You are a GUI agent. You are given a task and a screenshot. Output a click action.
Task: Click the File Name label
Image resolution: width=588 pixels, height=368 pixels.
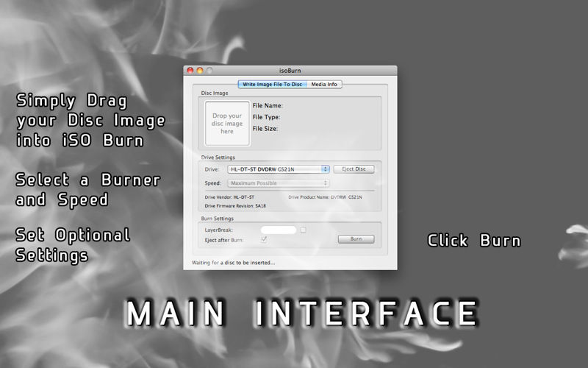click(x=268, y=105)
